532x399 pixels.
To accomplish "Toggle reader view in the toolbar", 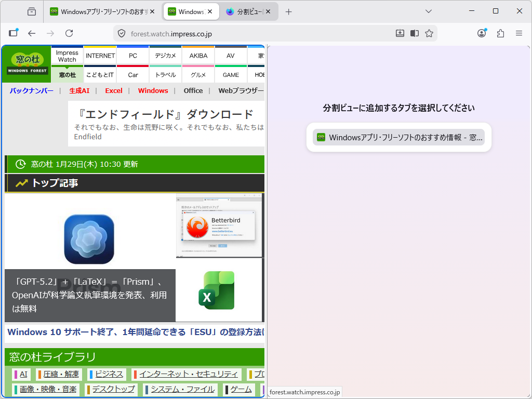I will (414, 33).
